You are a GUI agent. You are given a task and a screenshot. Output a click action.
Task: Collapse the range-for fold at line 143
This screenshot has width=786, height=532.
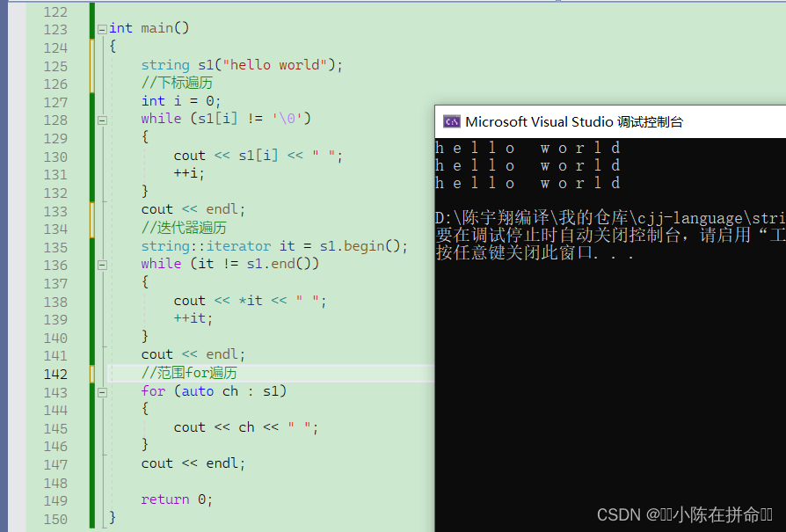click(x=102, y=392)
